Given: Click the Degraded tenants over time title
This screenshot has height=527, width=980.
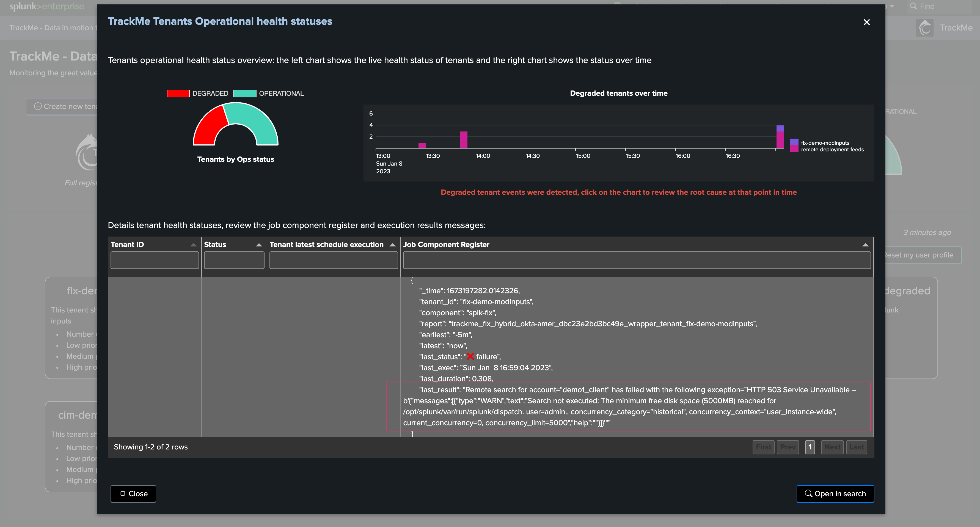Looking at the screenshot, I should 619,93.
